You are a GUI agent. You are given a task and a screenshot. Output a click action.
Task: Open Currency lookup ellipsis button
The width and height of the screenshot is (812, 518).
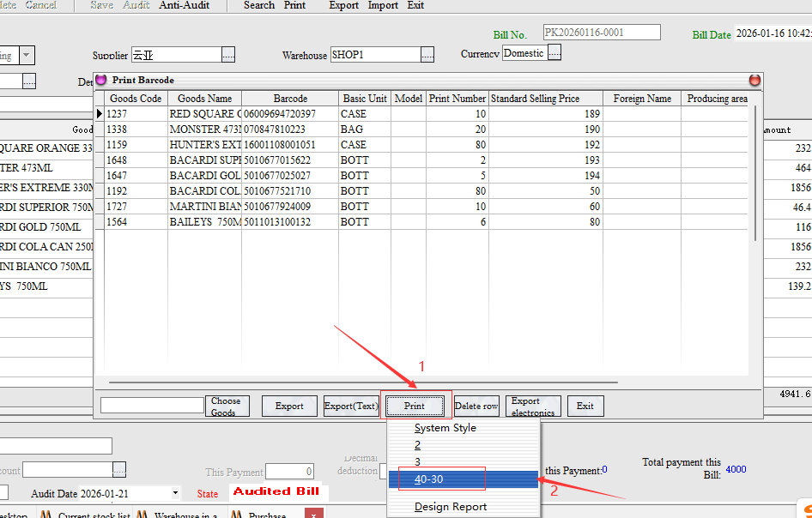click(x=554, y=53)
